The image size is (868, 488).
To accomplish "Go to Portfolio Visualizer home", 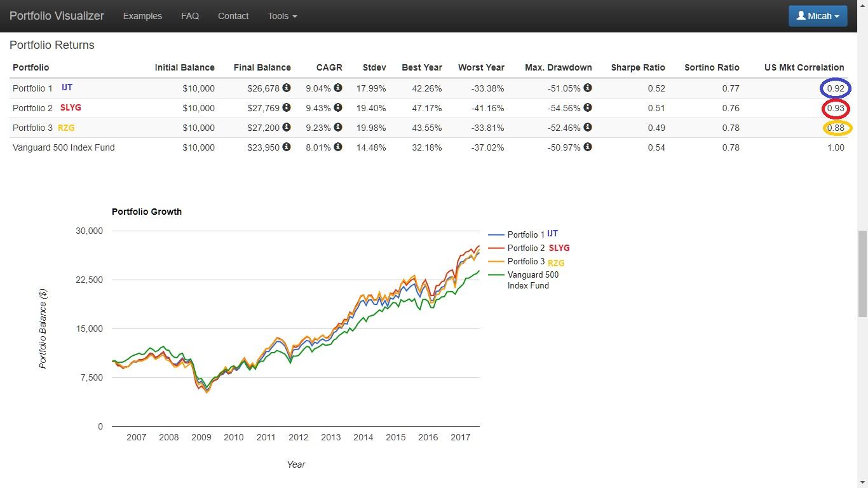I will (x=57, y=16).
